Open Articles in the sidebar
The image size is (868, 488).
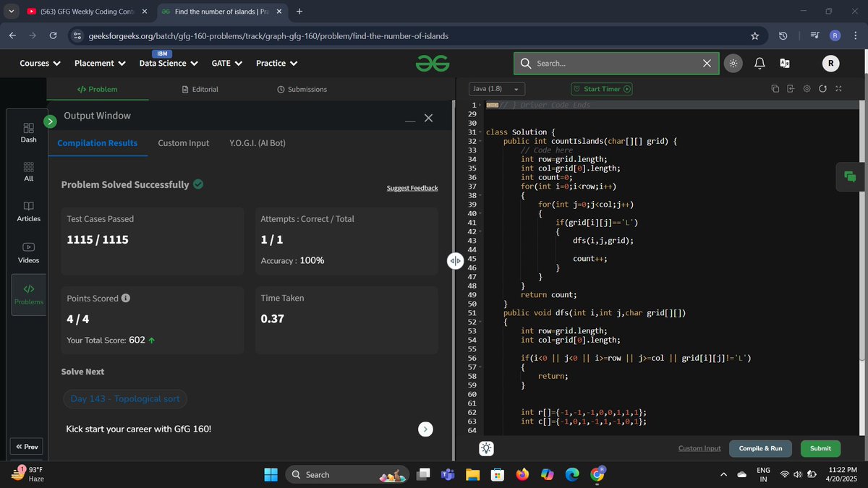[28, 212]
